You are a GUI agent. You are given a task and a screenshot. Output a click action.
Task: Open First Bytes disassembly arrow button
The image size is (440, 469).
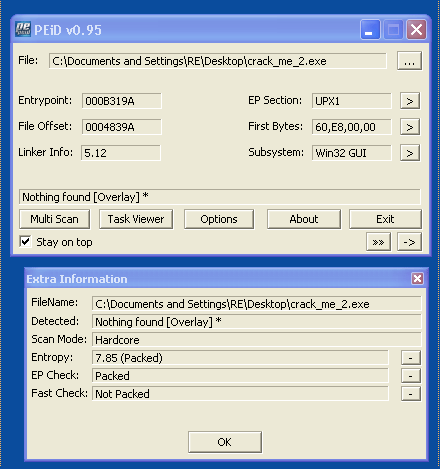tap(410, 127)
